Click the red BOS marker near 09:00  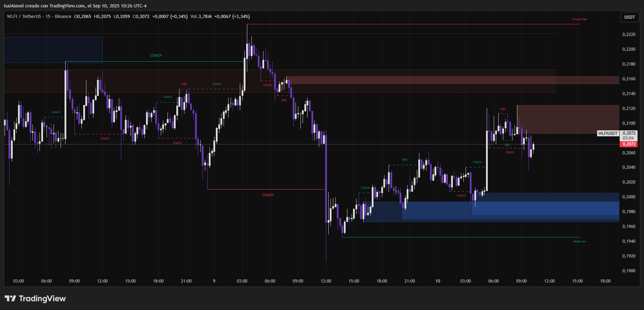(x=284, y=100)
